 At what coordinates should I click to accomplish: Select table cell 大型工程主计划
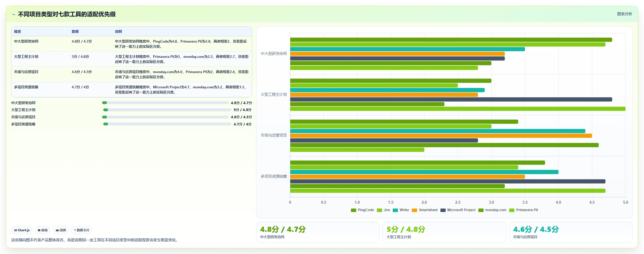click(26, 57)
